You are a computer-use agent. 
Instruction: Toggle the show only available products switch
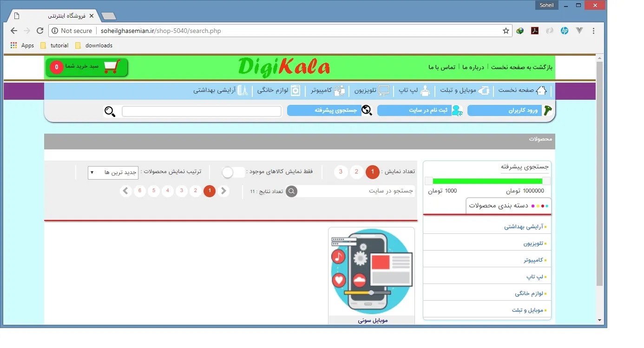click(x=233, y=172)
